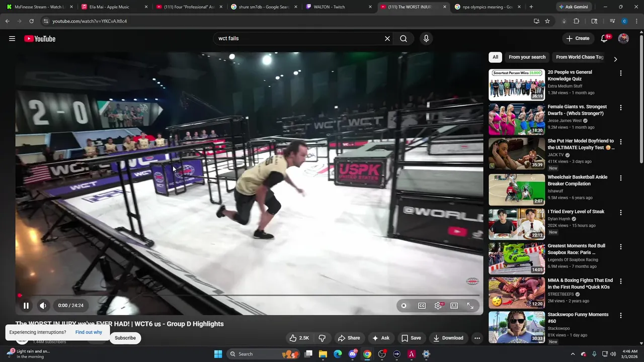This screenshot has height=362, width=644.
Task: Turn on closed captions
Action: click(x=422, y=305)
